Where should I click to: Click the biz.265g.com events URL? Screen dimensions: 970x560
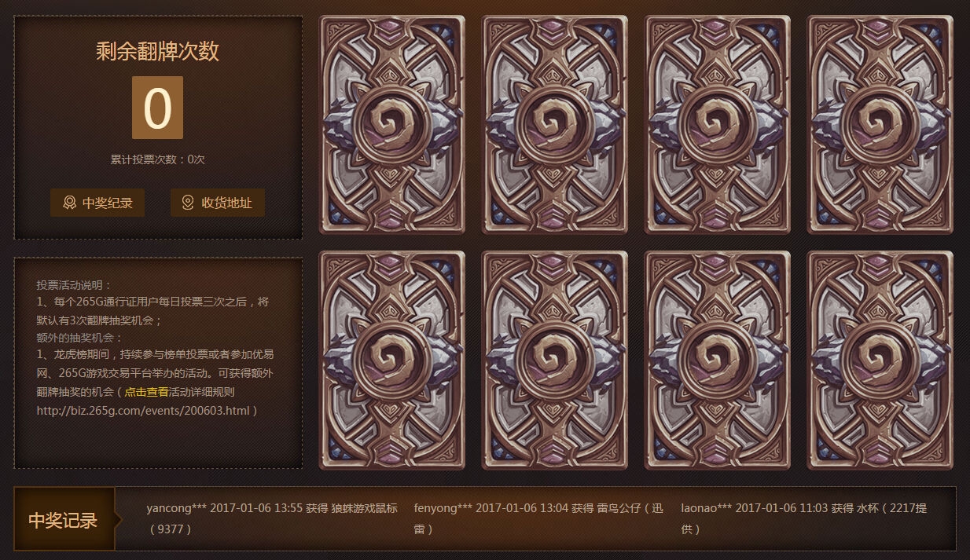tap(143, 410)
